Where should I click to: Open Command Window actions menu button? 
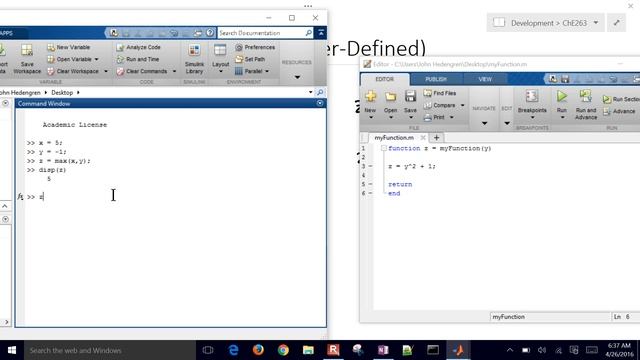tap(320, 103)
